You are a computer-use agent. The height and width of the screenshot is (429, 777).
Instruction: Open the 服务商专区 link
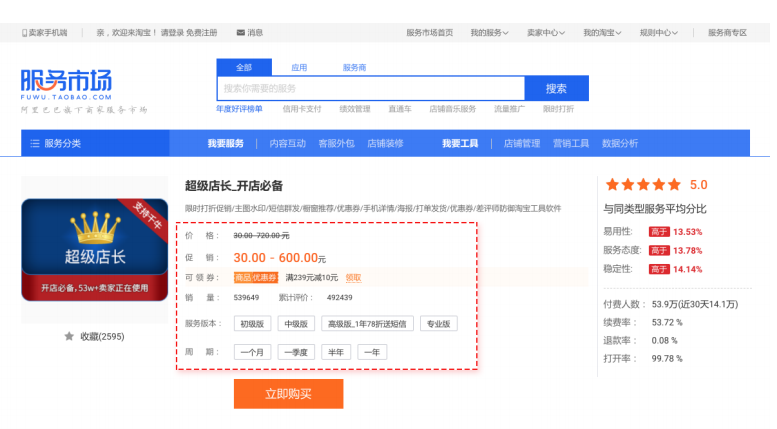727,33
